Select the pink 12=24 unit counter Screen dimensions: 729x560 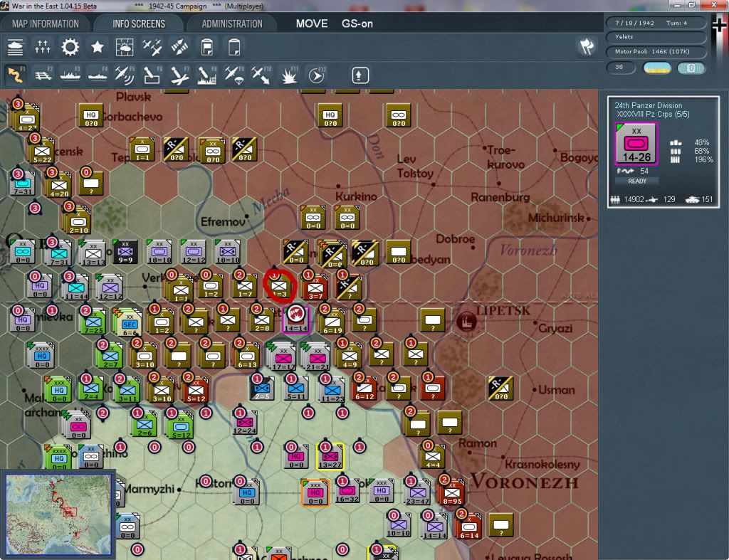pos(245,421)
